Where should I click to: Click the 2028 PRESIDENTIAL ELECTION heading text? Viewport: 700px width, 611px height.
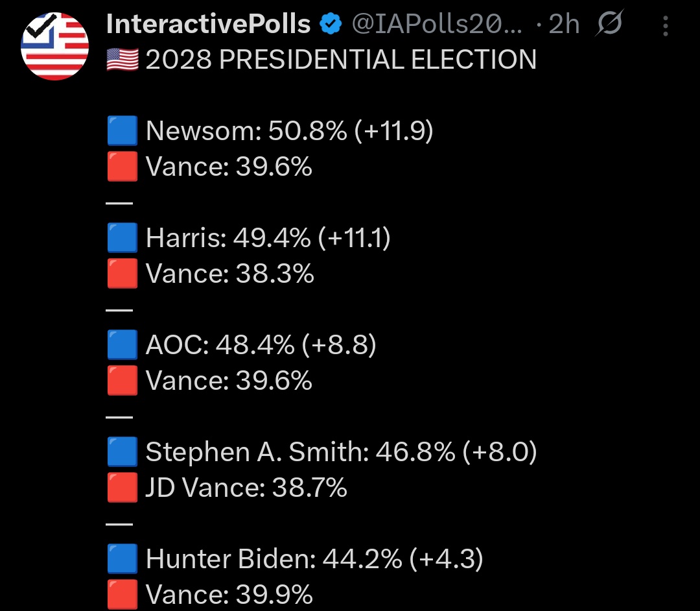[x=341, y=60]
